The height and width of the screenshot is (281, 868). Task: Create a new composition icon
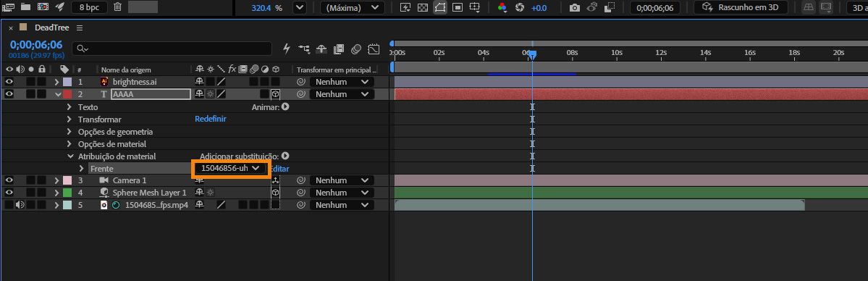tap(43, 7)
